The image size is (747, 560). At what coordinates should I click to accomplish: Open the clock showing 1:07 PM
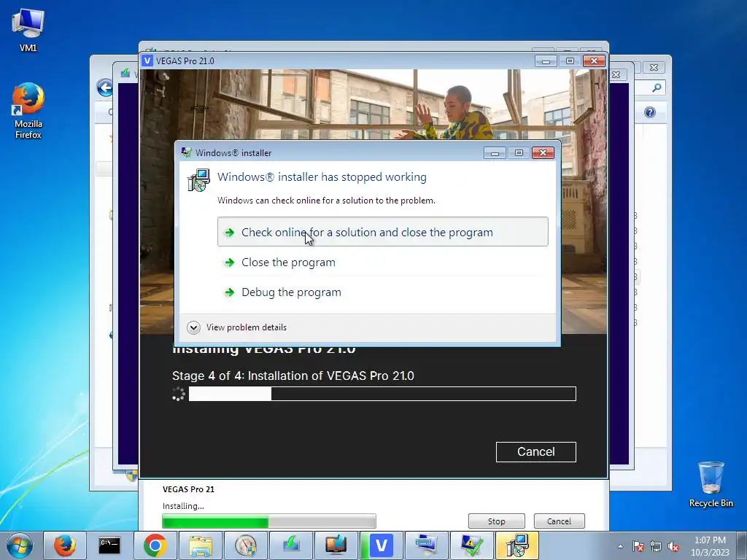tap(710, 546)
